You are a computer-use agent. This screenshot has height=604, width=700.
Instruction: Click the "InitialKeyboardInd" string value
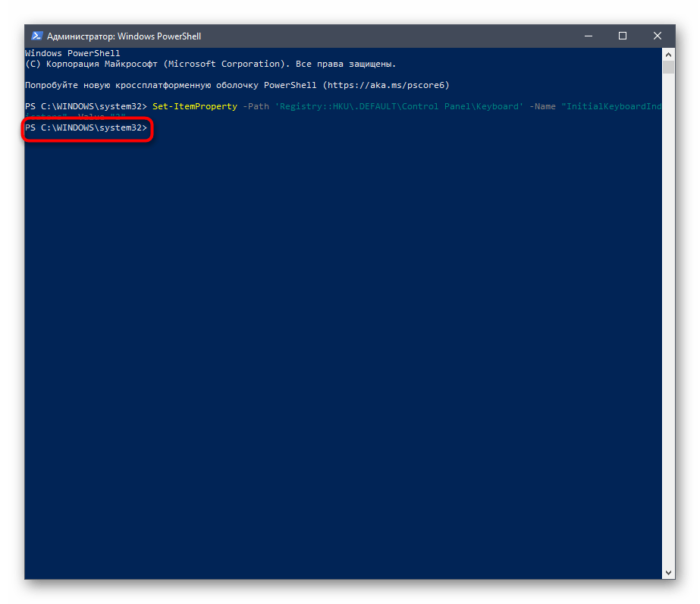[x=611, y=106]
